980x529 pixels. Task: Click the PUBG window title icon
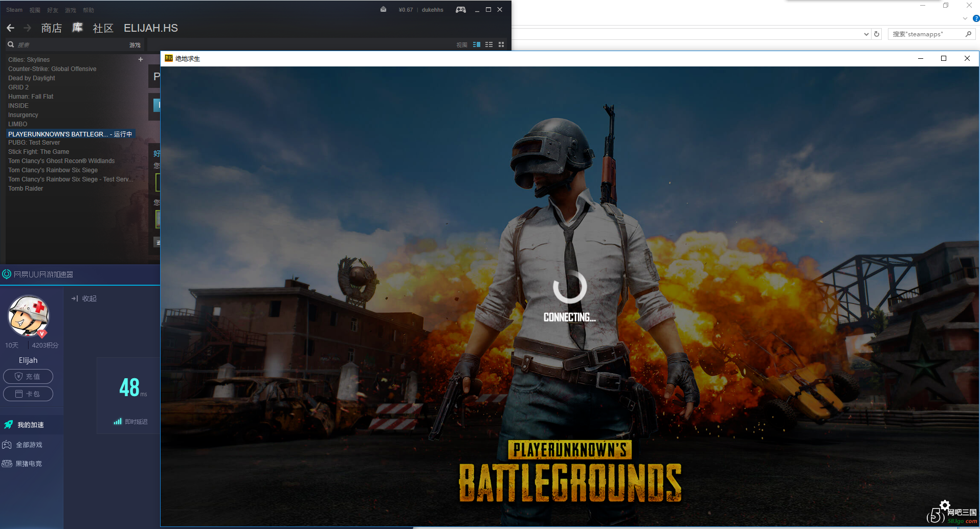coord(168,58)
